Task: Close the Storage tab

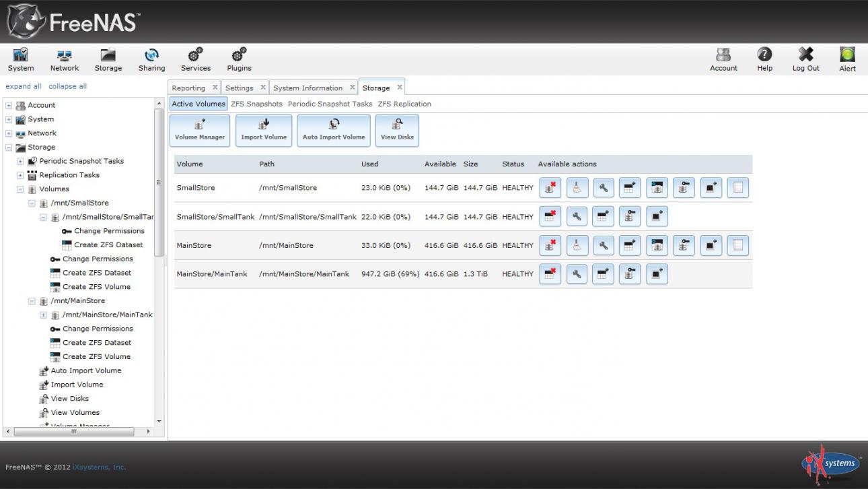Action: coord(400,88)
